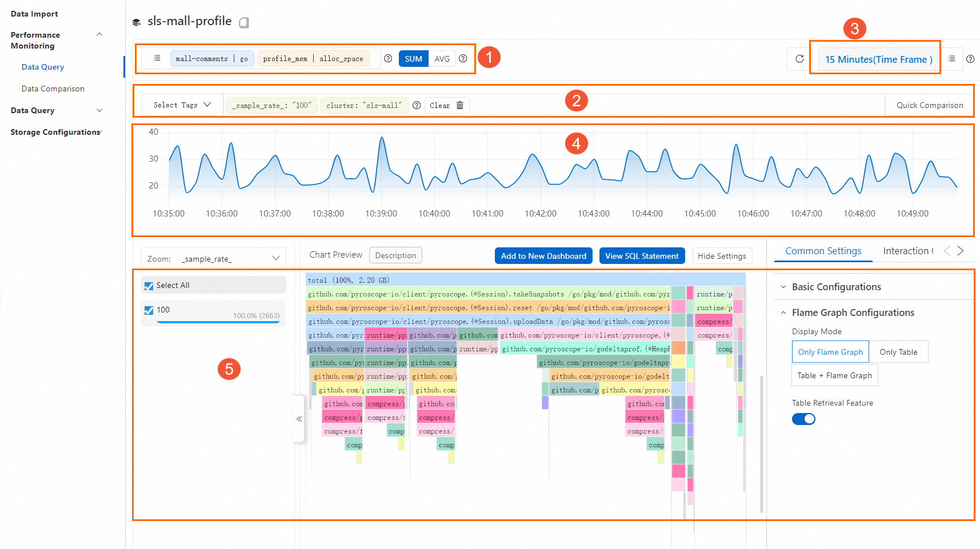980x549 pixels.
Task: Switch aggregation to SUM
Action: (x=413, y=59)
